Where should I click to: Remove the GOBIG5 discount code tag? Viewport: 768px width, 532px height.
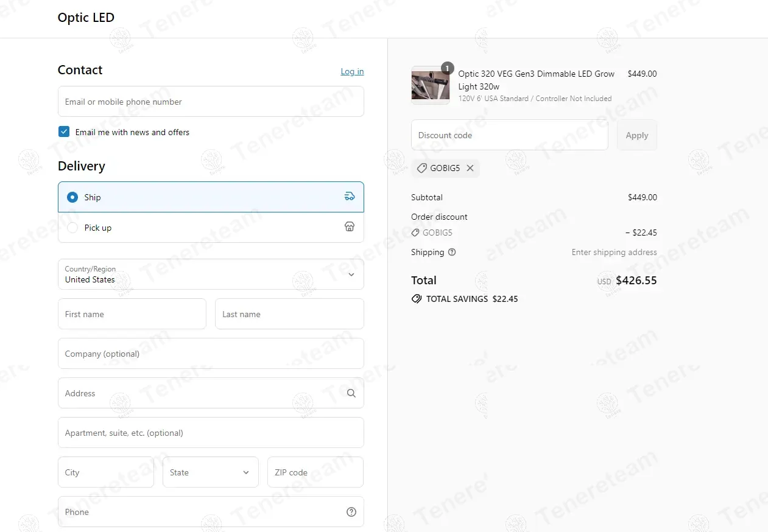470,168
